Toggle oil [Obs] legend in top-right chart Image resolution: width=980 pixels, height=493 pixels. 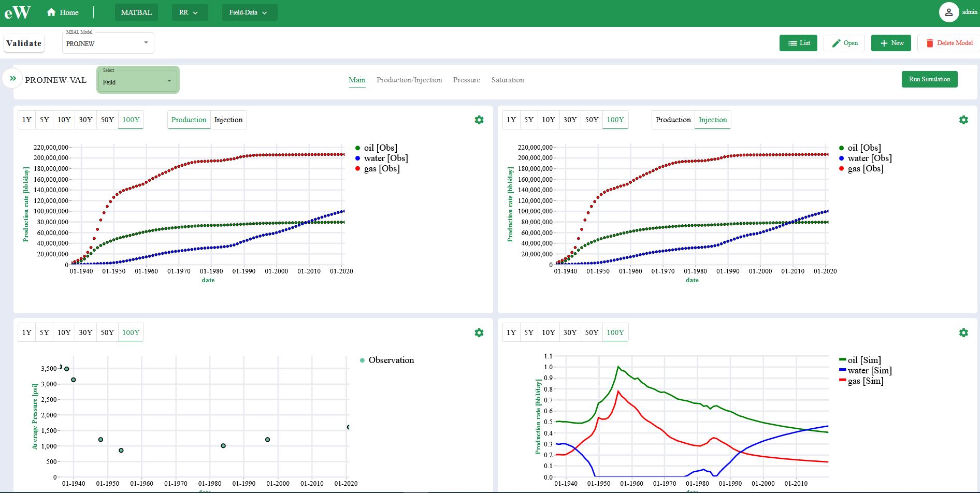pos(860,148)
